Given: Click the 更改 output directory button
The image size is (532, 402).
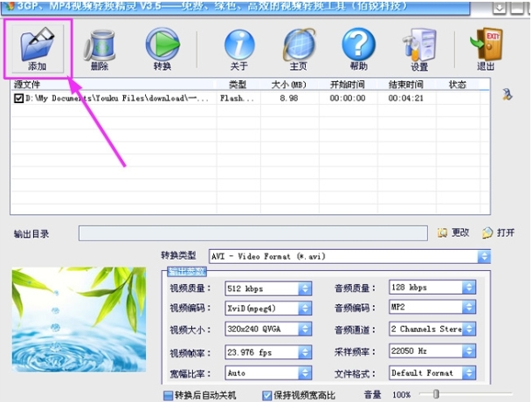Looking at the screenshot, I should [x=453, y=232].
